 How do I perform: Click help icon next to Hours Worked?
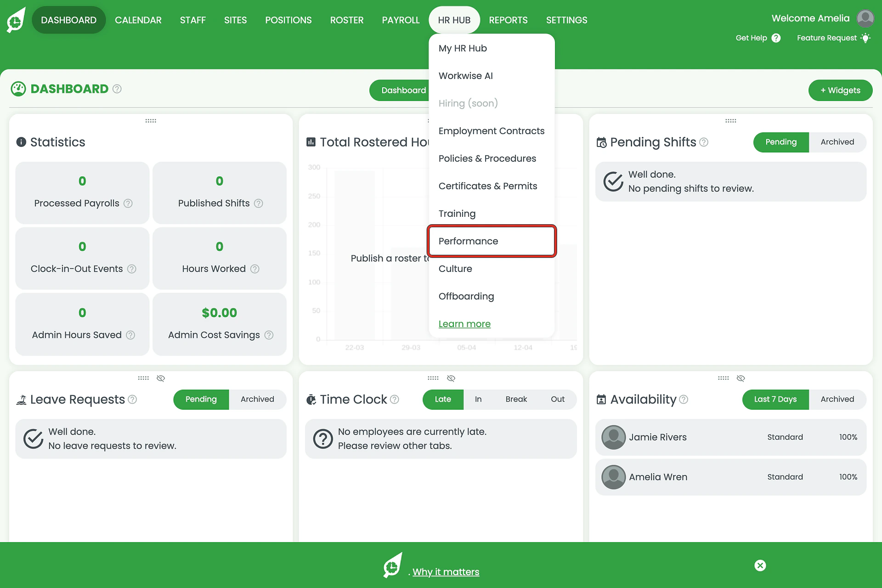[x=255, y=269]
